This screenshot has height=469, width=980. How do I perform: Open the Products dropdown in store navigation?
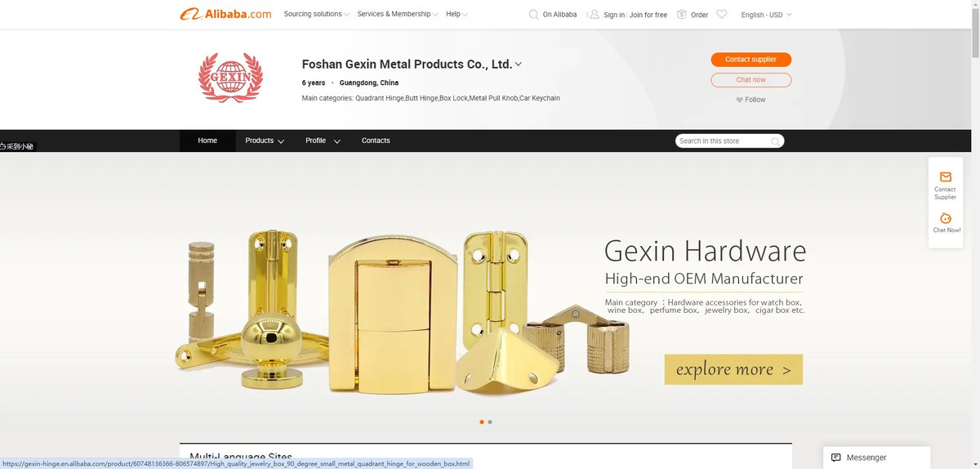pos(265,141)
